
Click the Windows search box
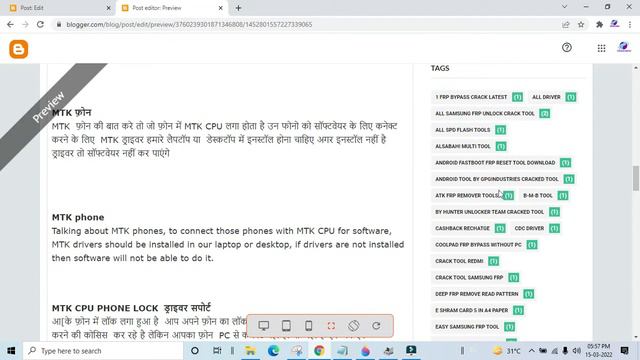102,351
